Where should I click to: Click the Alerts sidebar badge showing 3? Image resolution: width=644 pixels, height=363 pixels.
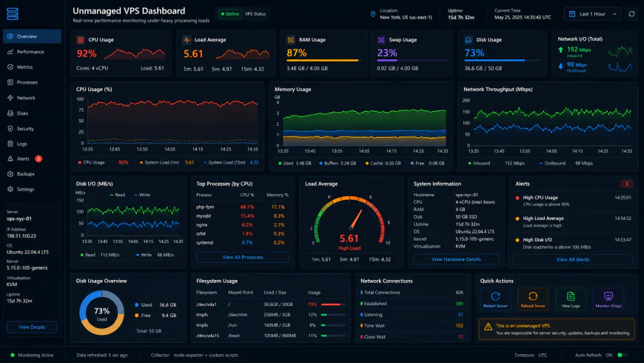[x=38, y=159]
